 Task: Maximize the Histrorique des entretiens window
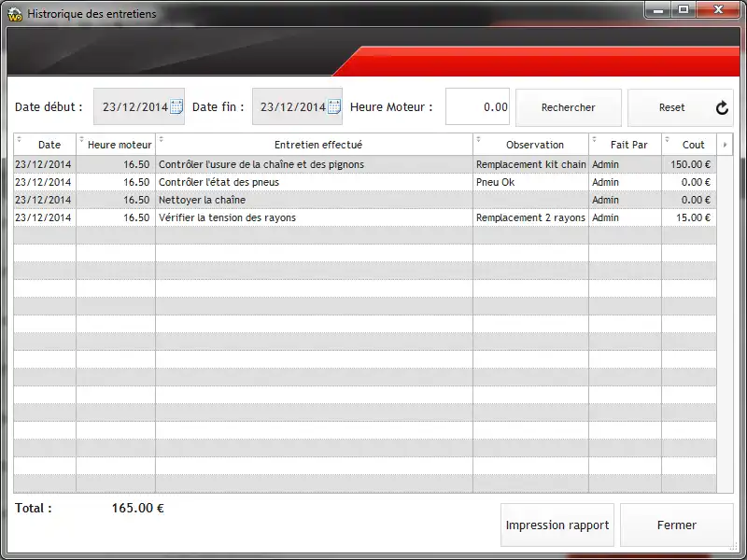[684, 9]
